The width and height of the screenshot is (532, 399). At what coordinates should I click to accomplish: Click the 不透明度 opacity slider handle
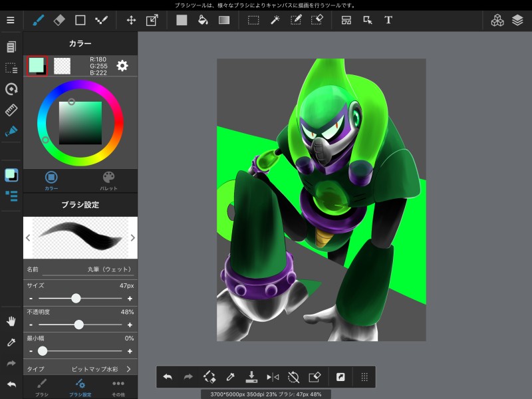click(x=79, y=325)
